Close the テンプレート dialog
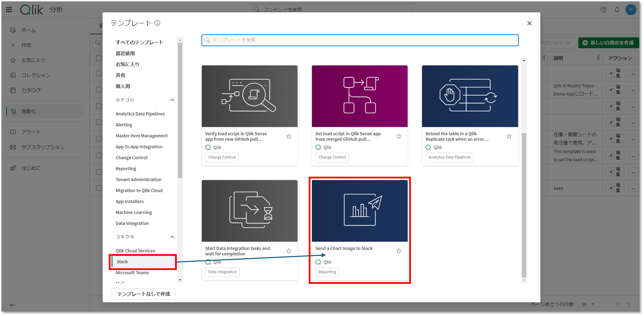The width and height of the screenshot is (644, 316). pyautogui.click(x=529, y=23)
